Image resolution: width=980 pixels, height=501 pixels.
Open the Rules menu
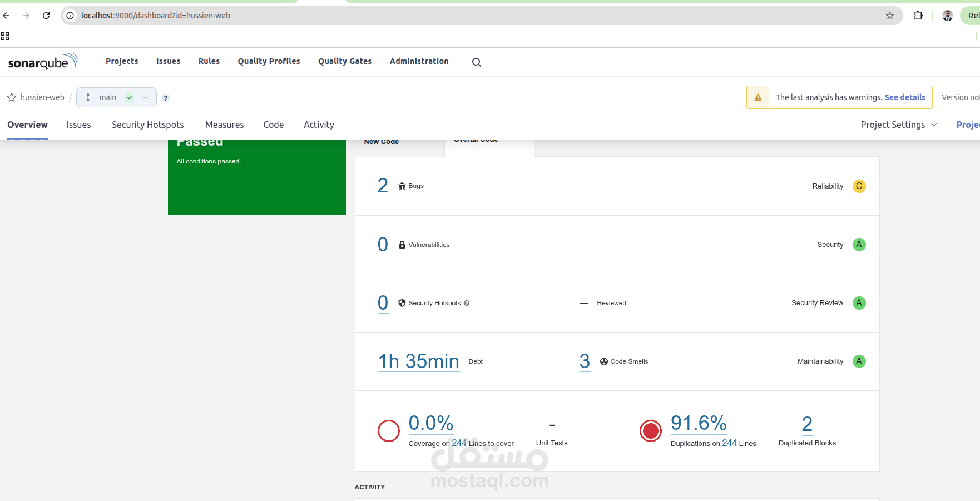pyautogui.click(x=209, y=61)
